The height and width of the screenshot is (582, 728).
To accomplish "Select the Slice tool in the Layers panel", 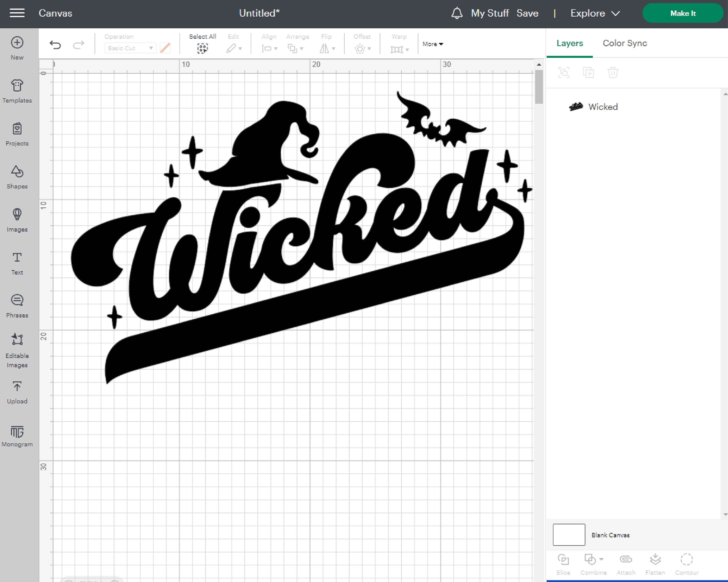I will click(563, 563).
